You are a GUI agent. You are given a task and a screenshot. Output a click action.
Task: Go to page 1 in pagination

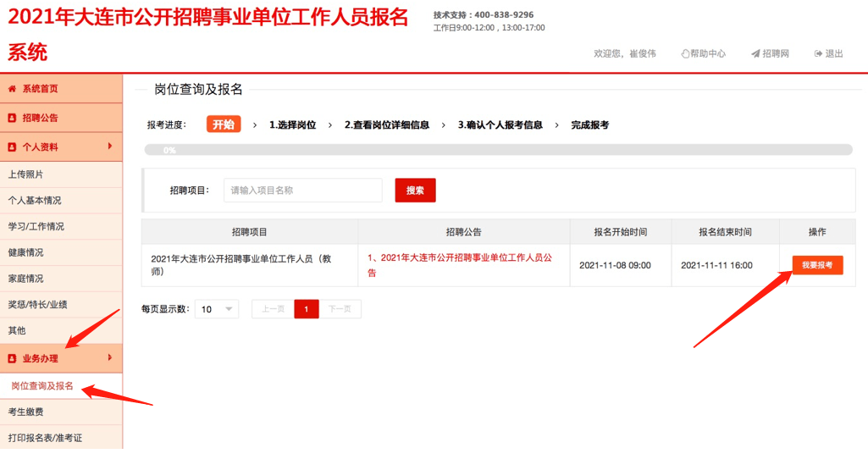pos(307,309)
